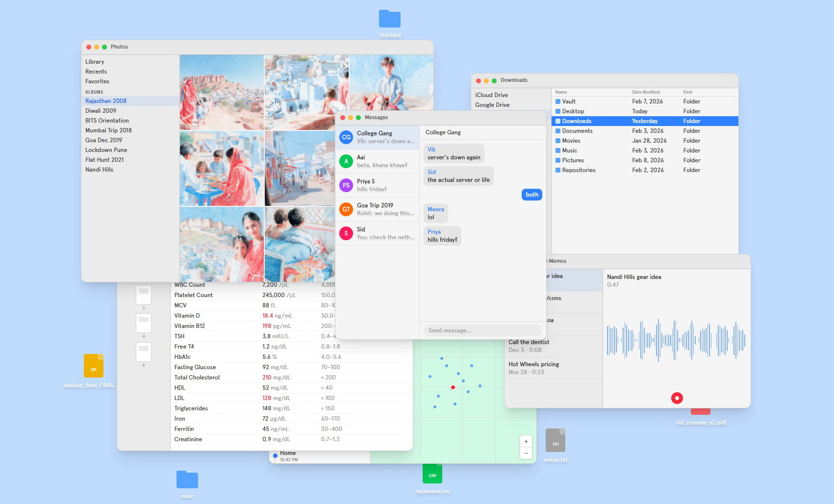This screenshot has height=504, width=834.
Task: Open the Nandi Hills album
Action: coord(99,170)
